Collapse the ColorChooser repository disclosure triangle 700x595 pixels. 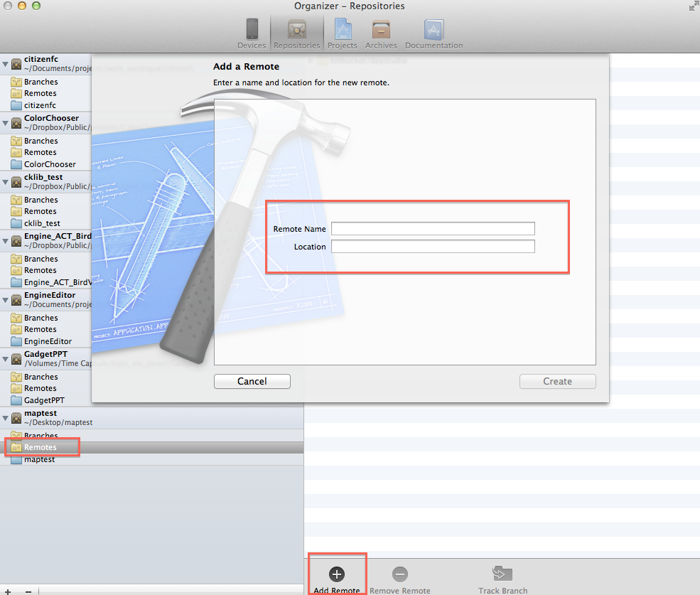tap(6, 123)
